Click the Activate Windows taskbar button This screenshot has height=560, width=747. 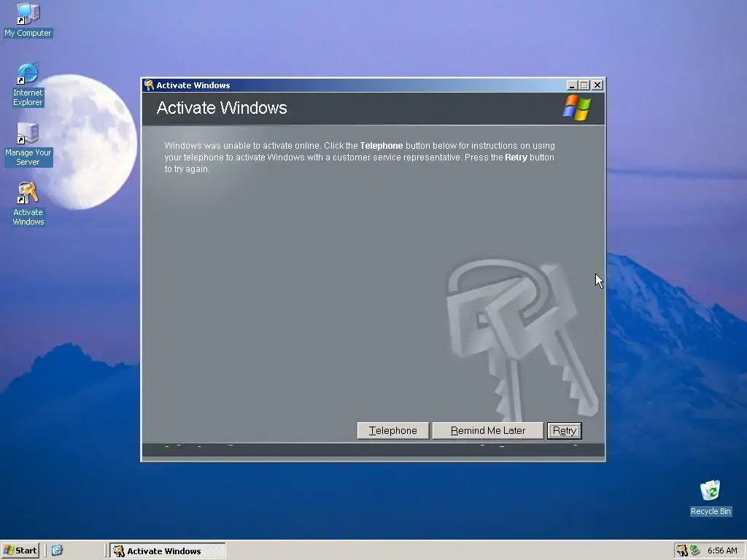click(x=168, y=551)
